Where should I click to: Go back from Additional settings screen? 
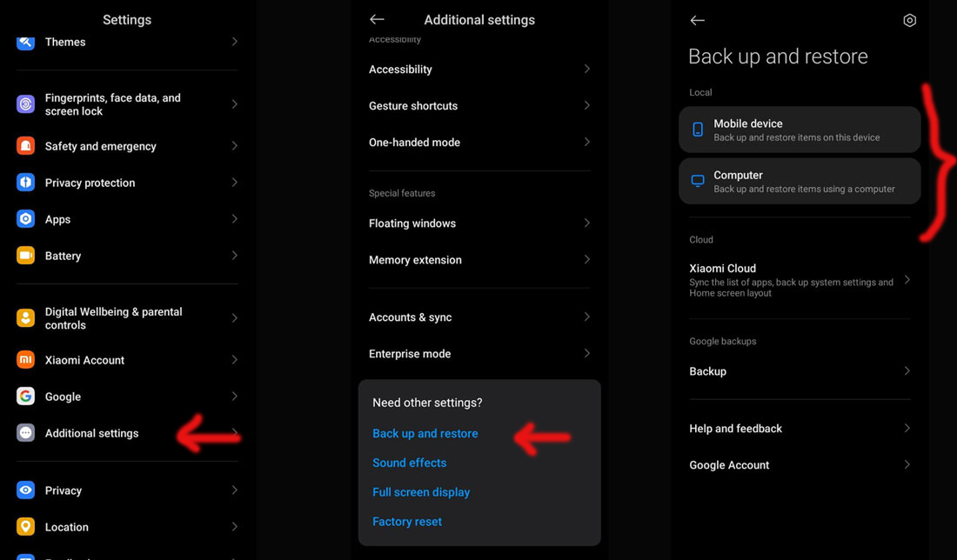point(377,19)
